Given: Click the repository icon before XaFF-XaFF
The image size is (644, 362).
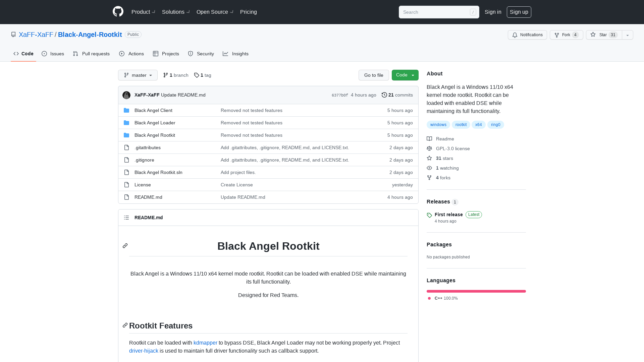Looking at the screenshot, I should pos(13,35).
